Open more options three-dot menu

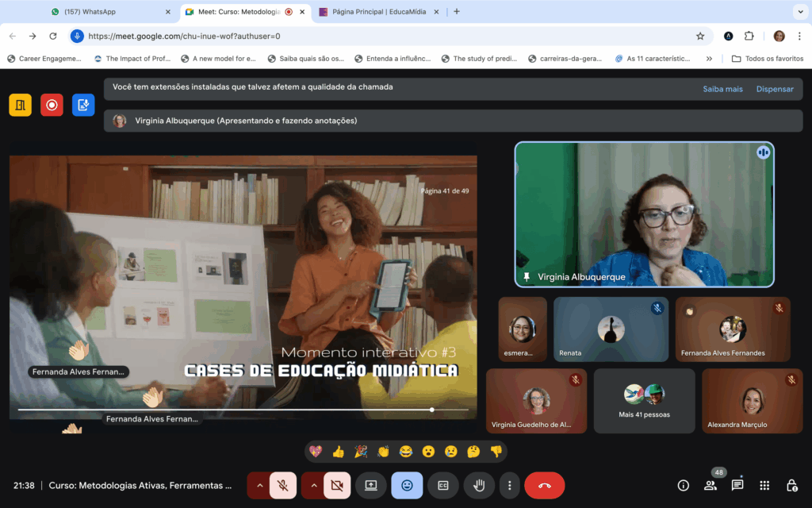click(x=510, y=485)
